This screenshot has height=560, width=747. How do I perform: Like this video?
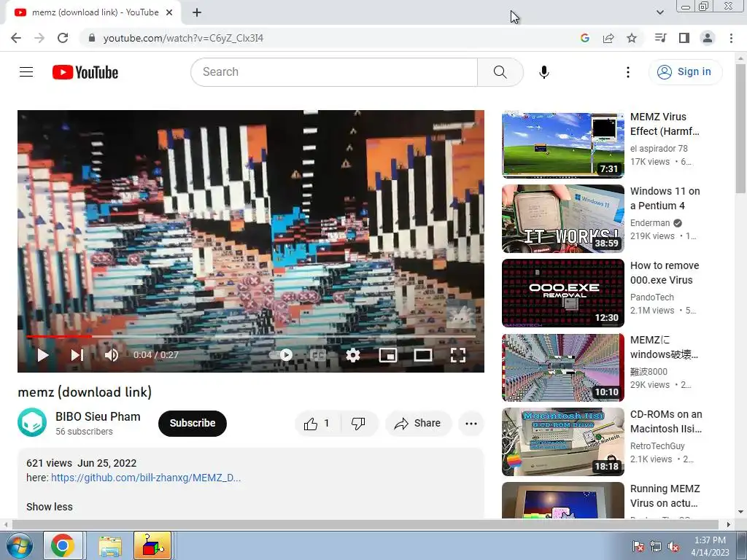point(318,424)
